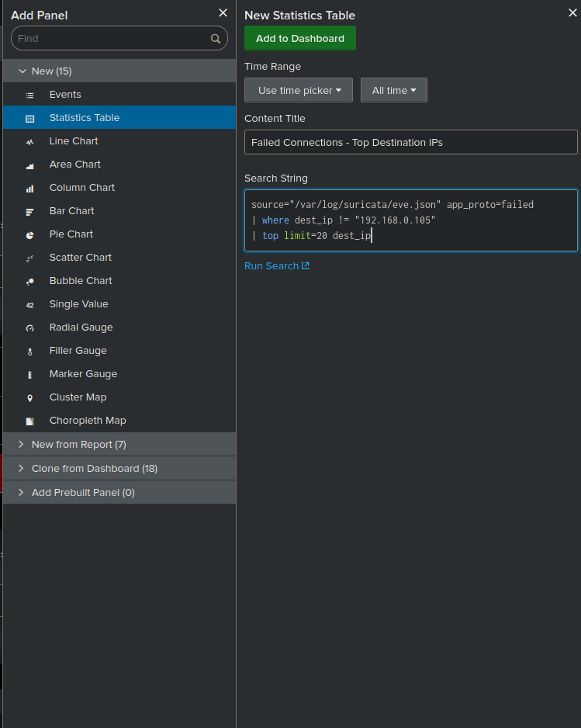581x728 pixels.
Task: Click the Pie Chart icon
Action: [29, 235]
